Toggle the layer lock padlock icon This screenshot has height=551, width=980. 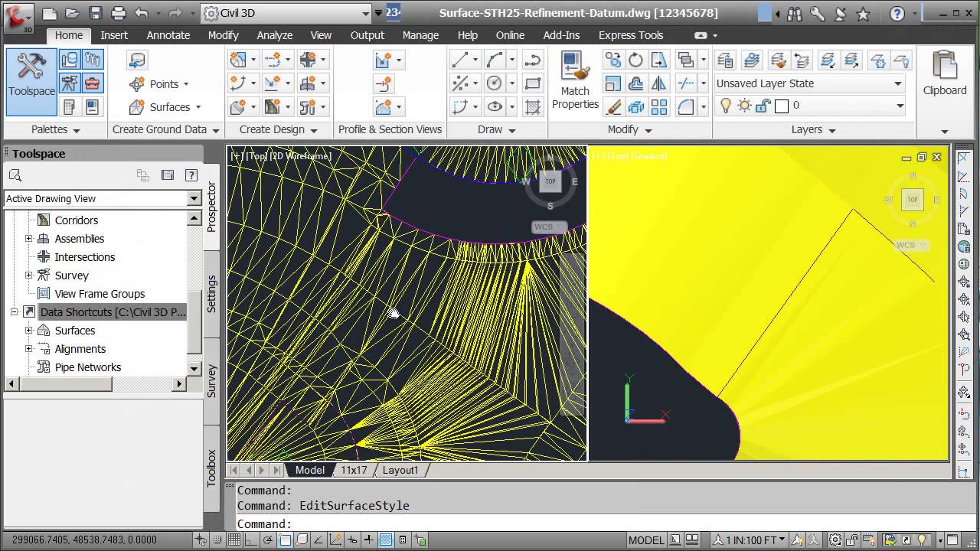pos(762,106)
